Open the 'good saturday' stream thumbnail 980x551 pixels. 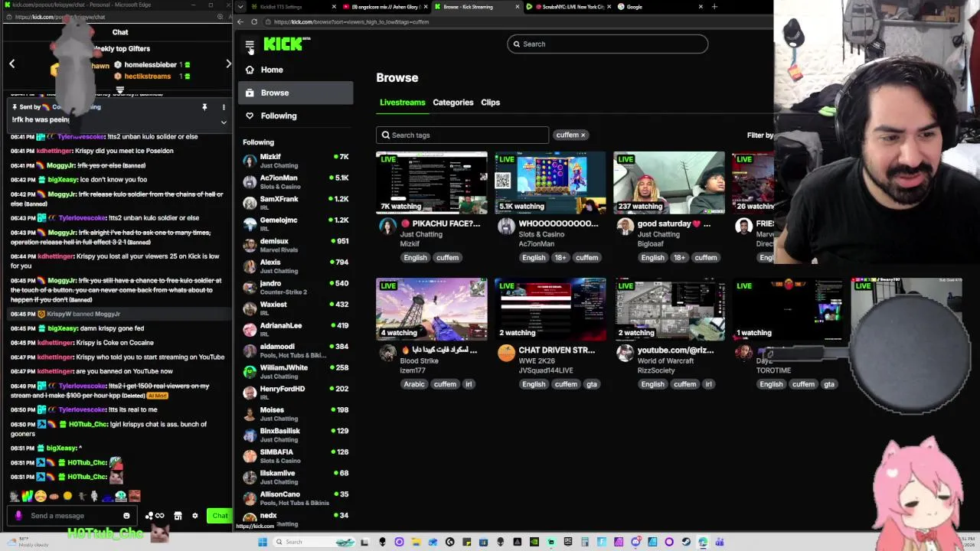click(668, 183)
